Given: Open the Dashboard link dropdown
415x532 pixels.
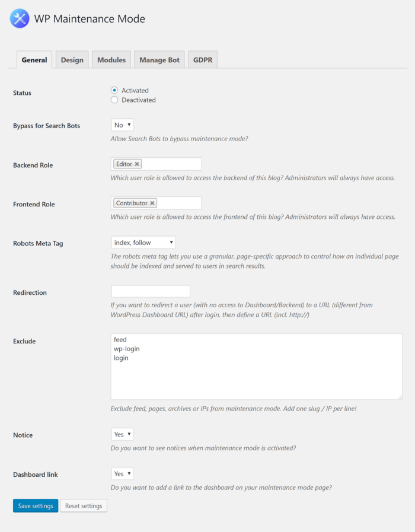Looking at the screenshot, I should click(122, 473).
